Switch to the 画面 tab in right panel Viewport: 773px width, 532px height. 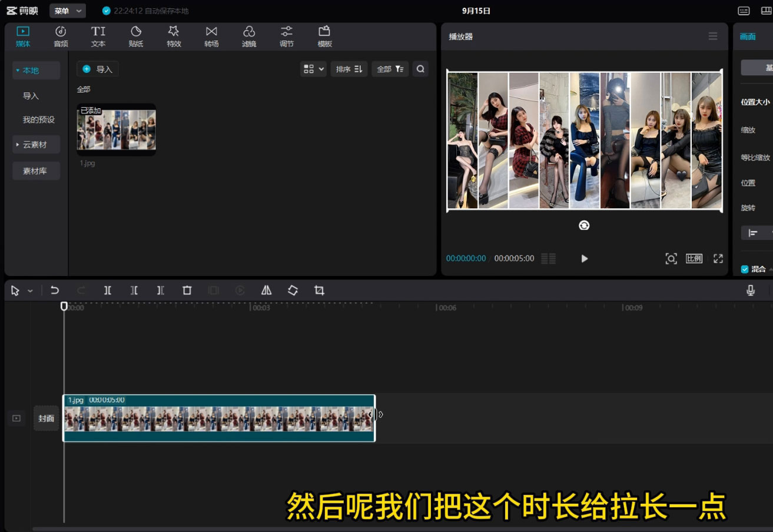pos(748,36)
